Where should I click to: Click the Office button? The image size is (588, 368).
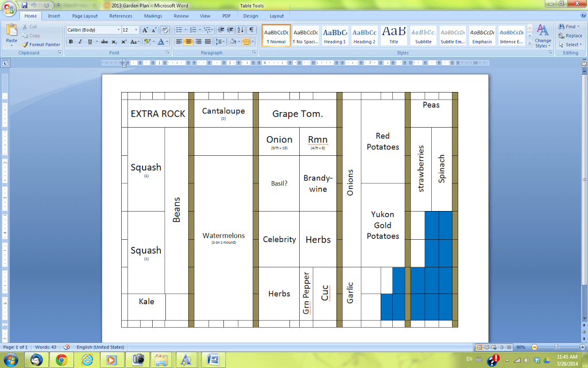pos(9,9)
